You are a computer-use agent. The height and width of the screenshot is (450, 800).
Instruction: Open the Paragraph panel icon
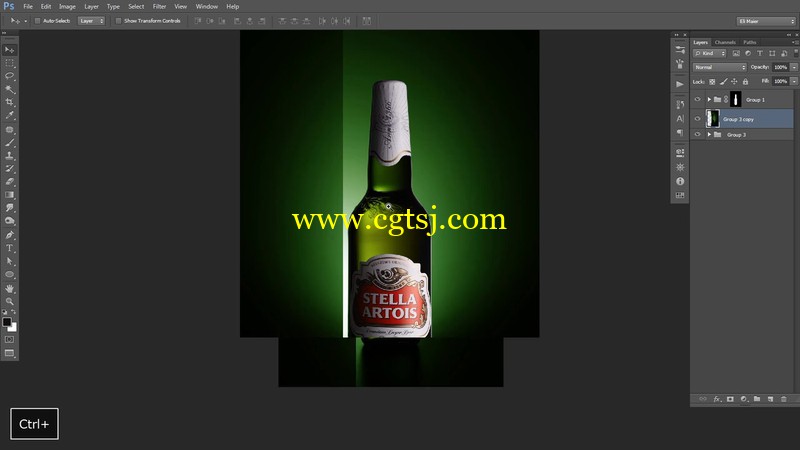(x=680, y=133)
